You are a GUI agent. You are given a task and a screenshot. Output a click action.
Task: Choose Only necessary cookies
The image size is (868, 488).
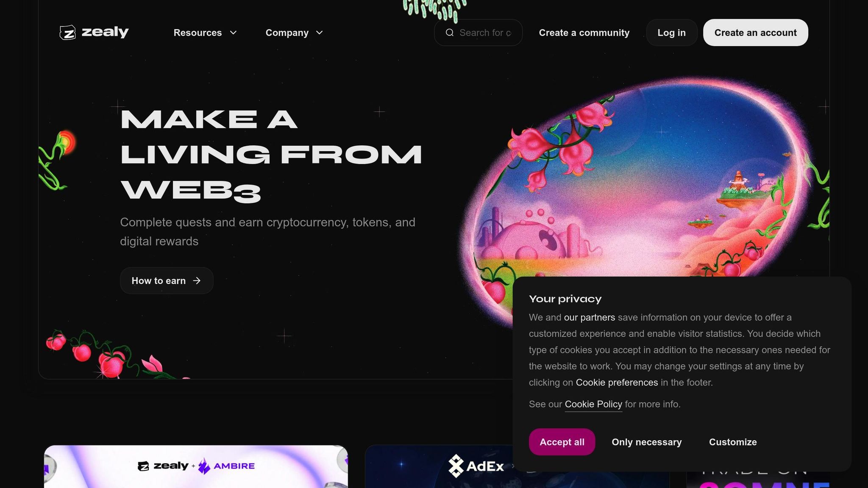[647, 442]
